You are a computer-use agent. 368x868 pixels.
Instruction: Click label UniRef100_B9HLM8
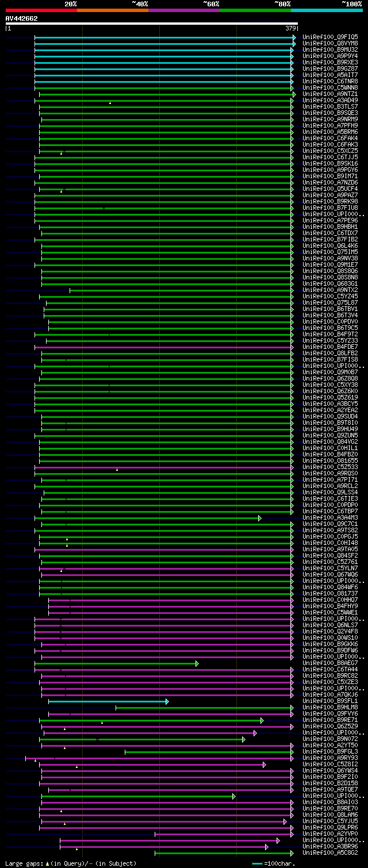pyautogui.click(x=330, y=707)
